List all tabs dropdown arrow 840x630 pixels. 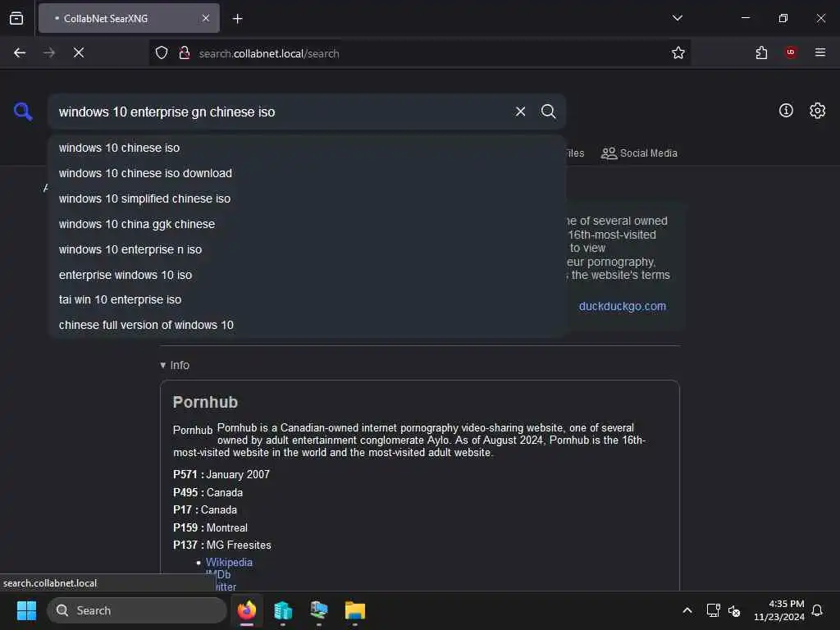point(677,18)
